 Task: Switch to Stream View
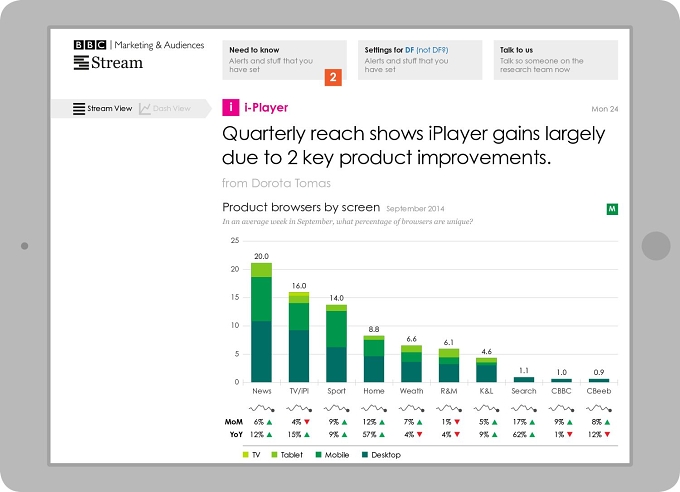pyautogui.click(x=102, y=108)
